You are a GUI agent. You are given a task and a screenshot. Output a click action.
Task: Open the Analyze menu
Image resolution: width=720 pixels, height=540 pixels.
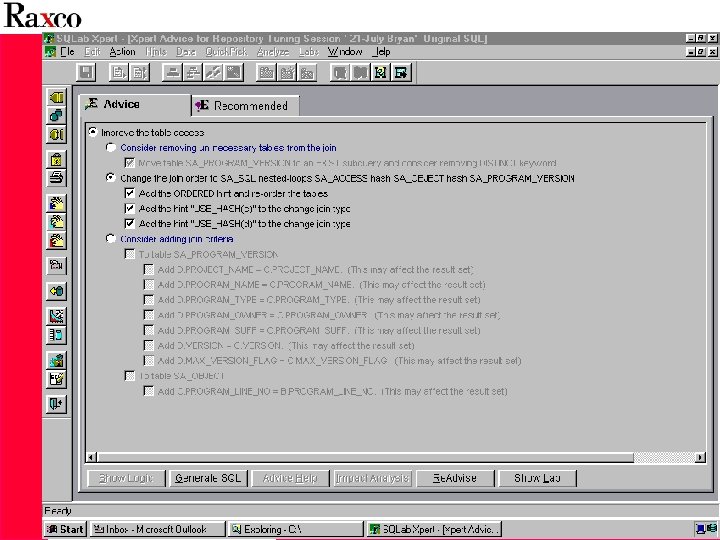click(x=273, y=51)
